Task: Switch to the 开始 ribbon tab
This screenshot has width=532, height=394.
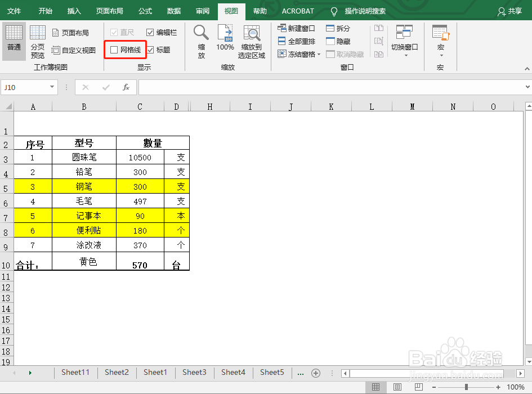Action: pyautogui.click(x=44, y=11)
